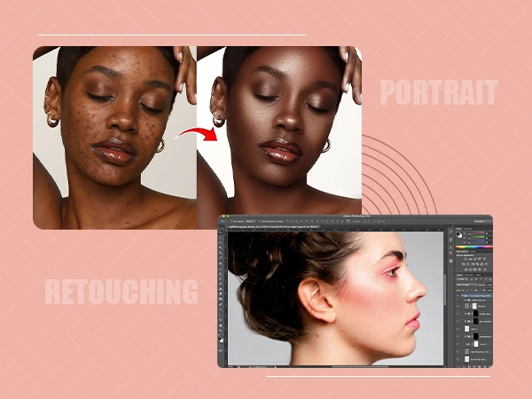Select the Move tool in Photoshop toolbox
Viewport: 532px width, 399px height.
221,232
